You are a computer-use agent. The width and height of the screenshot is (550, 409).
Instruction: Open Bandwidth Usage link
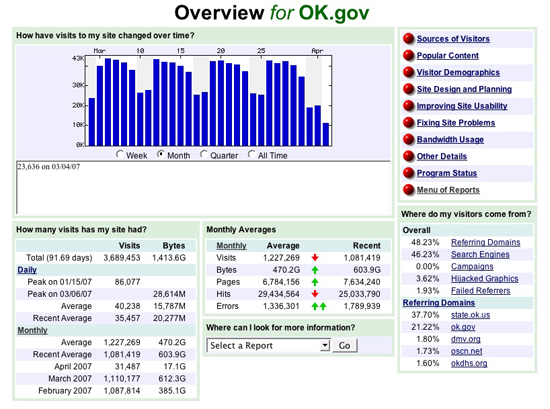tap(450, 140)
